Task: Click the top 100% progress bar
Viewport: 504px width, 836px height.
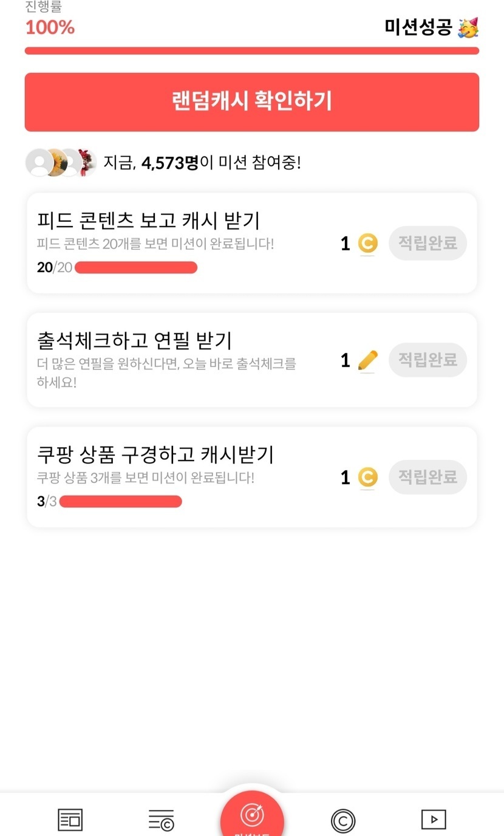Action: coord(252,51)
